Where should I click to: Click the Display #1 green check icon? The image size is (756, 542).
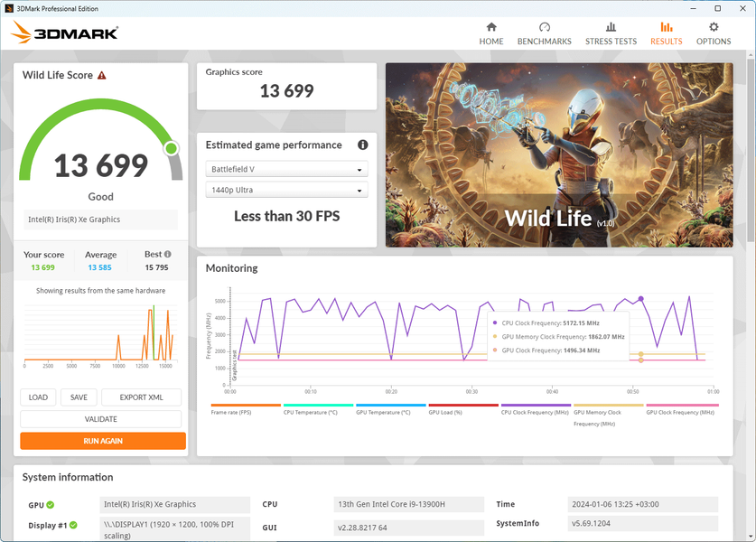(x=73, y=525)
